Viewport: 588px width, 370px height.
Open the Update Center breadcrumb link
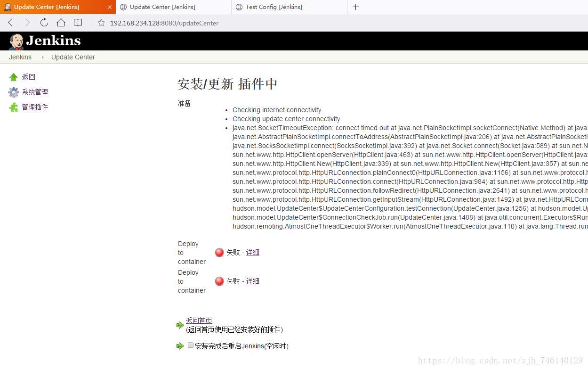73,57
